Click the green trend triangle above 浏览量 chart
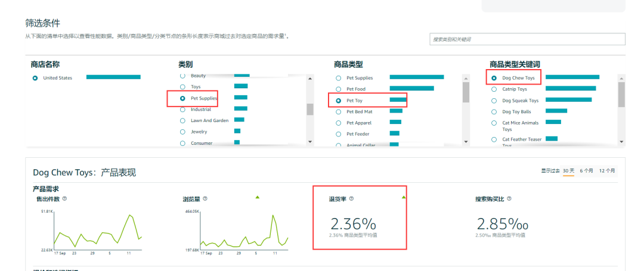 coord(258,197)
